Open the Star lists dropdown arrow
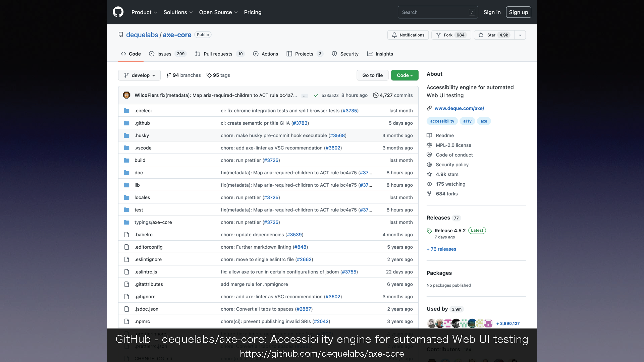This screenshot has height=362, width=644. (520, 35)
